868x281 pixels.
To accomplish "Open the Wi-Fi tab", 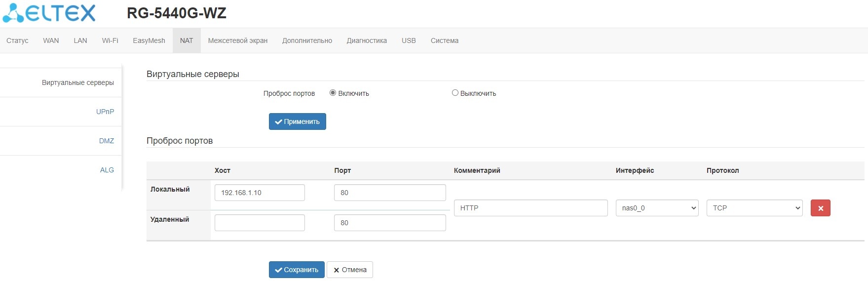I will [x=110, y=40].
